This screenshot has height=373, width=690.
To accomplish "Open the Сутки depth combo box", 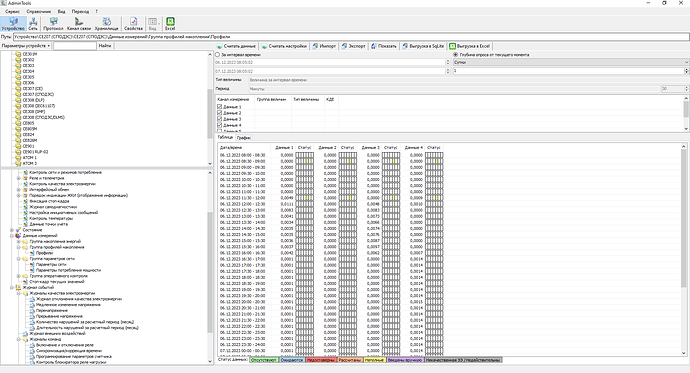I will (x=571, y=62).
